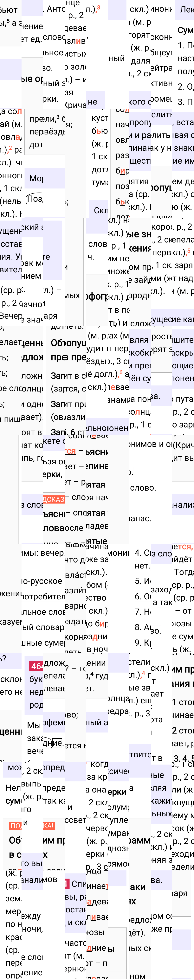Click the list item "2. О"

tap(186, 86)
